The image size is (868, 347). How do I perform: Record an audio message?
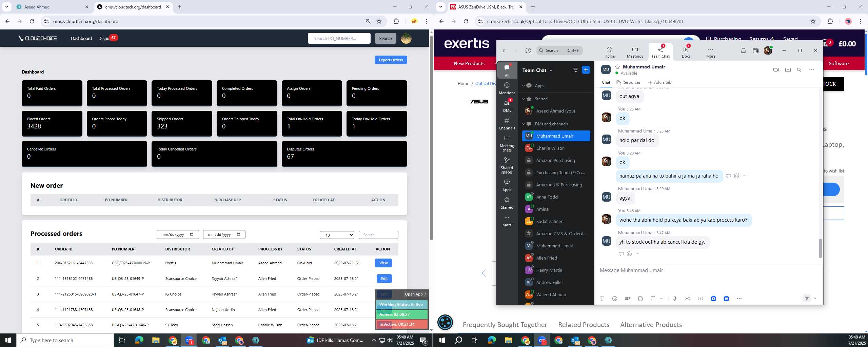(674, 299)
